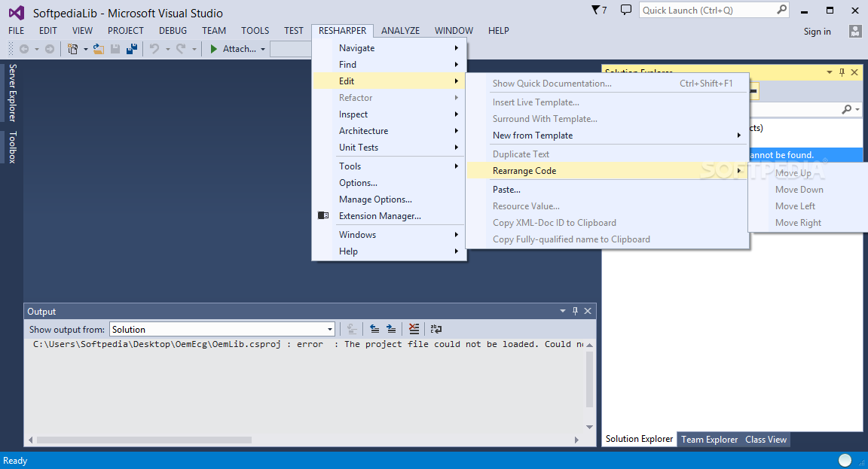Expand the Find submenu in ReSharper menu
The height and width of the screenshot is (469, 868).
click(x=389, y=65)
